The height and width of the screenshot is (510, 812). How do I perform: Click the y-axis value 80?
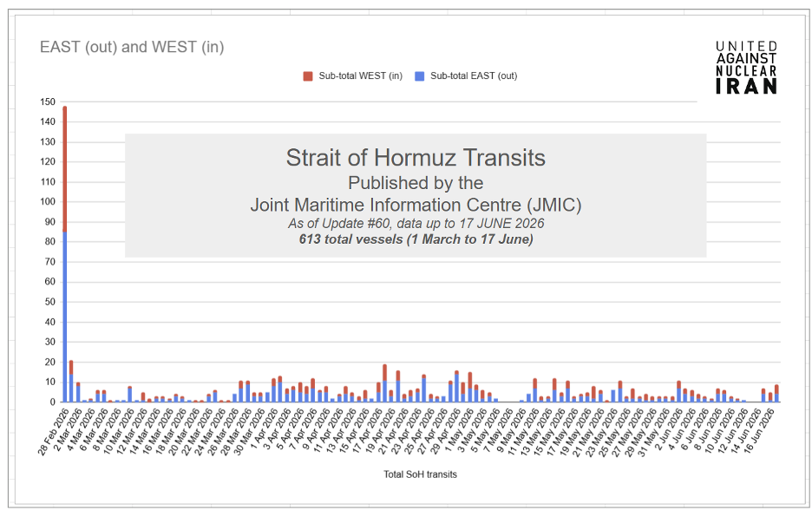click(x=49, y=242)
